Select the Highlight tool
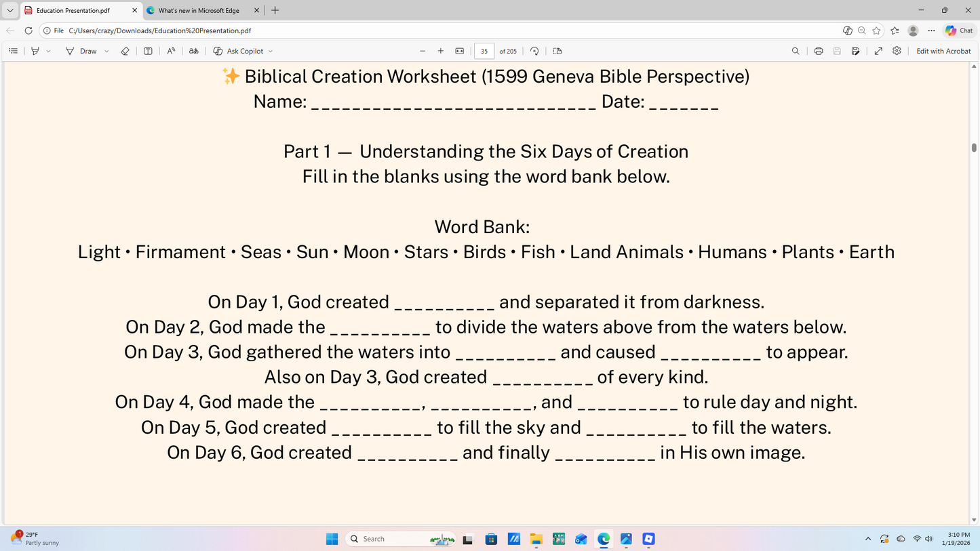This screenshot has width=980, height=551. click(35, 51)
